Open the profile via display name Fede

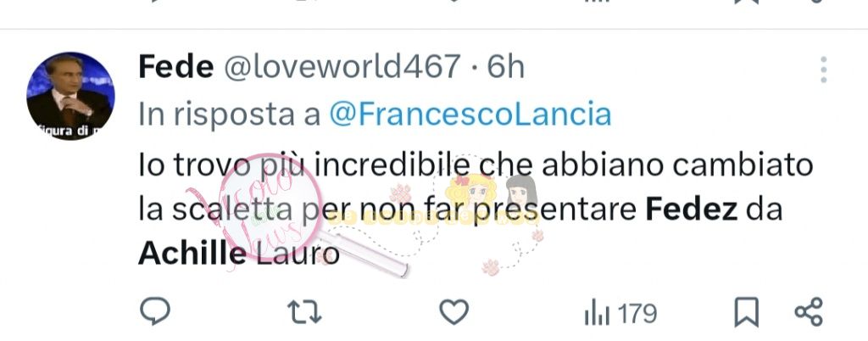(176, 68)
